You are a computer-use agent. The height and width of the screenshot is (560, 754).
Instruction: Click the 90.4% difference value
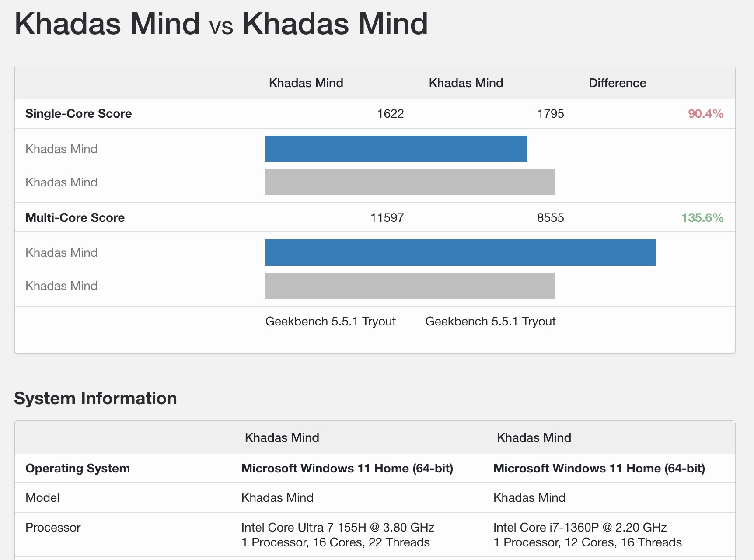(705, 114)
